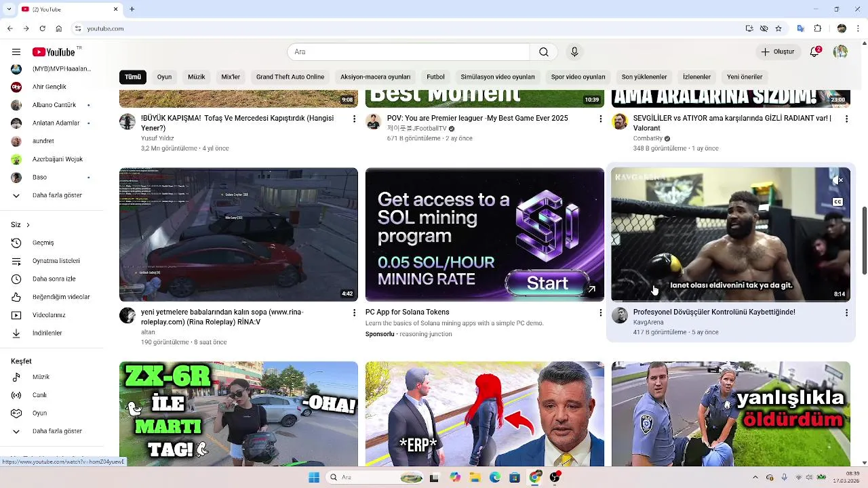Click the Windows Start button
868x488 pixels.
click(314, 477)
